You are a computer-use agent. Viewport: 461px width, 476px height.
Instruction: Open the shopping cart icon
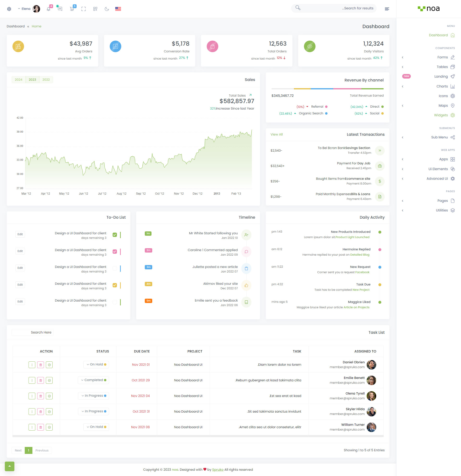[72, 9]
